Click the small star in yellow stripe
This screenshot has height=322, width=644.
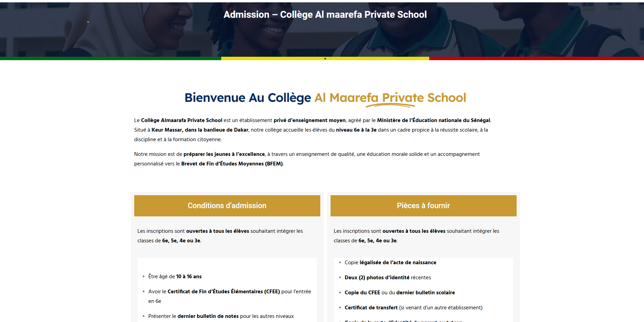[325, 58]
